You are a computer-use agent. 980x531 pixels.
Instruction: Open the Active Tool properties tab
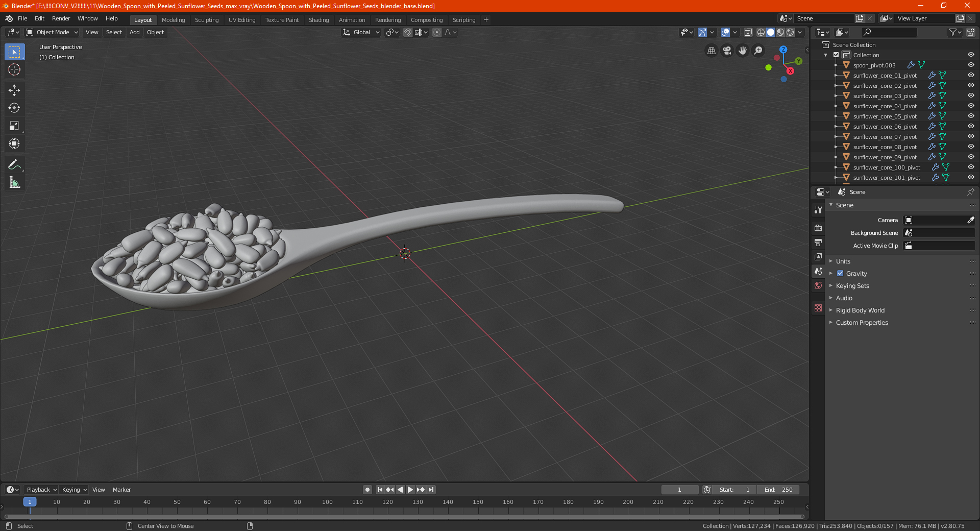click(x=818, y=210)
